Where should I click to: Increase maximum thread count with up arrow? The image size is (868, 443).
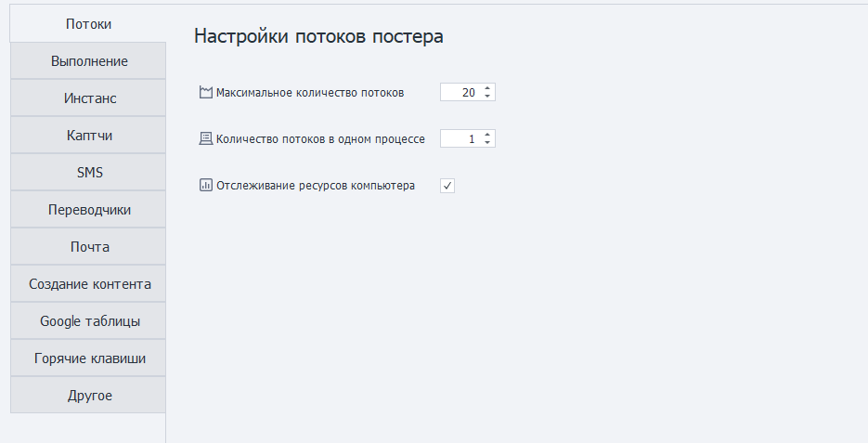[x=488, y=88]
